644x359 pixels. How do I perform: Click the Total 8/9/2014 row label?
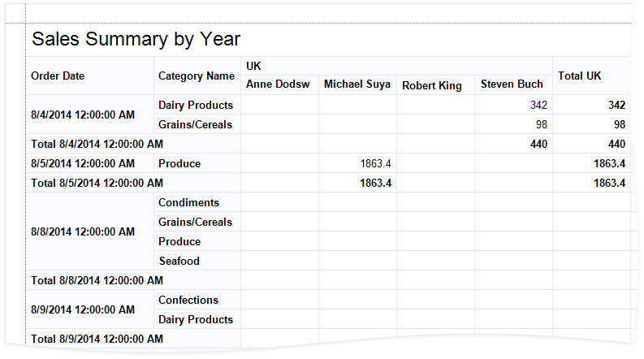click(x=97, y=339)
